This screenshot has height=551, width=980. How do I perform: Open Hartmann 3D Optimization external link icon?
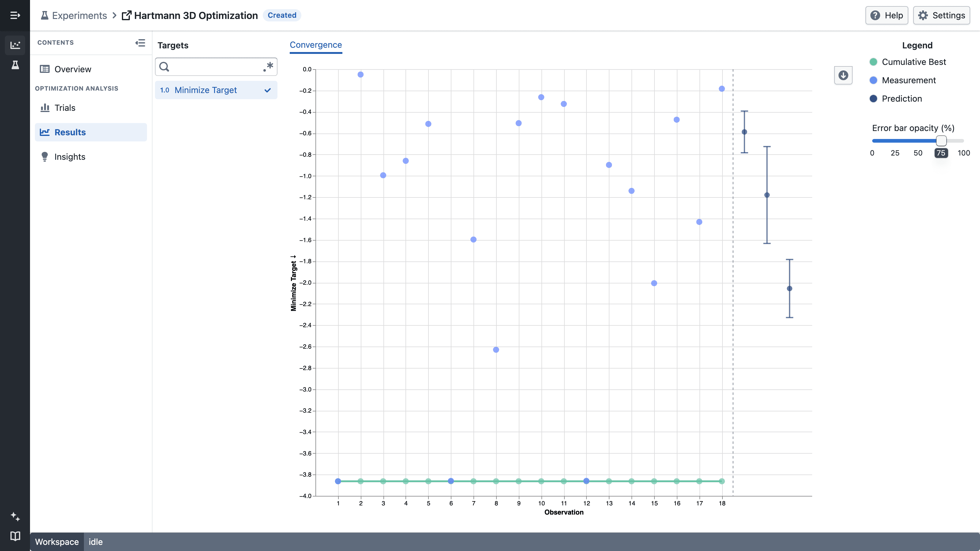(x=126, y=15)
